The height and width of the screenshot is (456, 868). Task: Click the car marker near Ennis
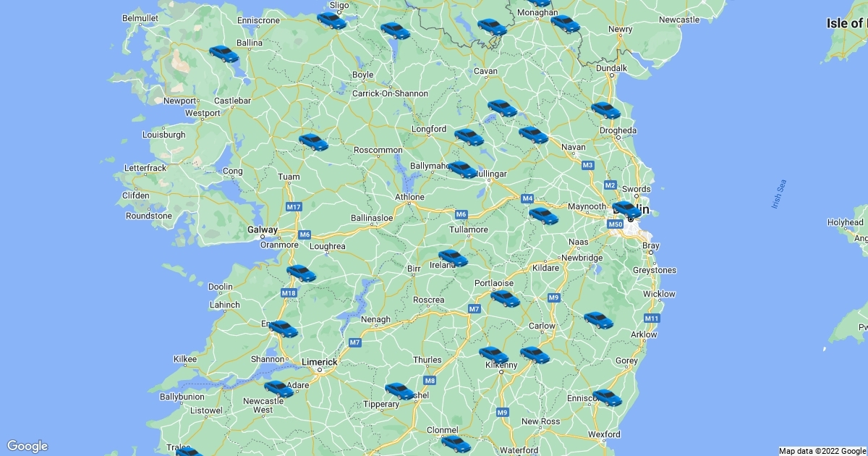click(x=283, y=329)
